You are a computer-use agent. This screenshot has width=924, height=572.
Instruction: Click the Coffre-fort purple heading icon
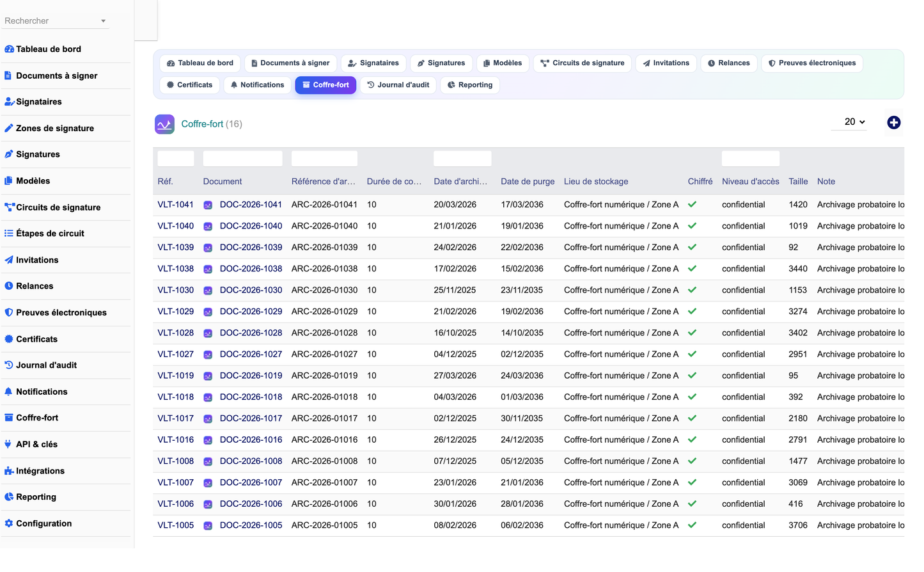(x=164, y=124)
